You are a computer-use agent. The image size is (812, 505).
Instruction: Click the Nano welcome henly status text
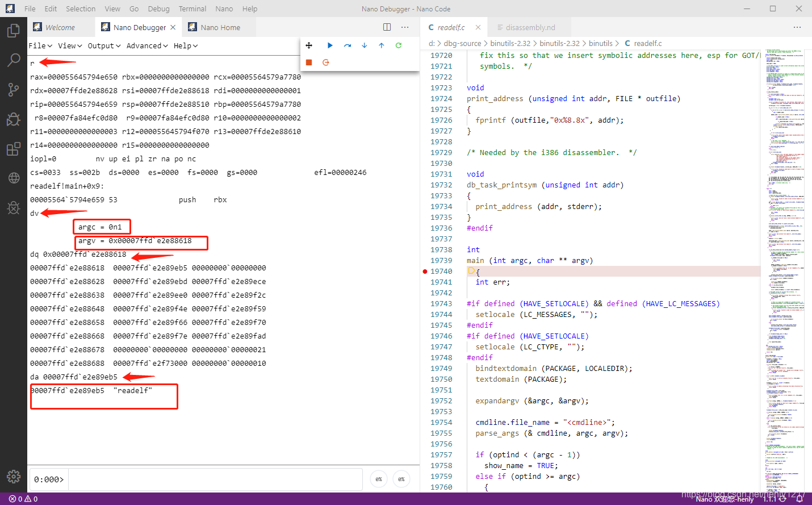pyautogui.click(x=725, y=499)
